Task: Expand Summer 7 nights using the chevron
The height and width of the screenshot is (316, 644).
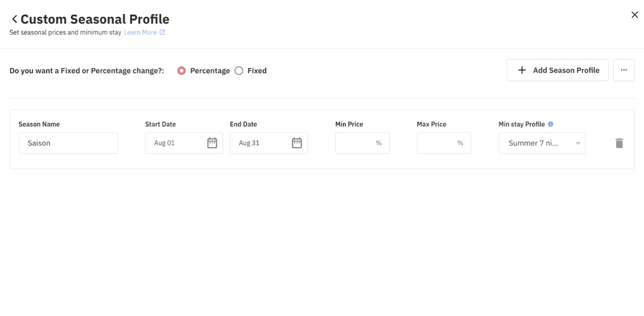Action: [x=577, y=143]
